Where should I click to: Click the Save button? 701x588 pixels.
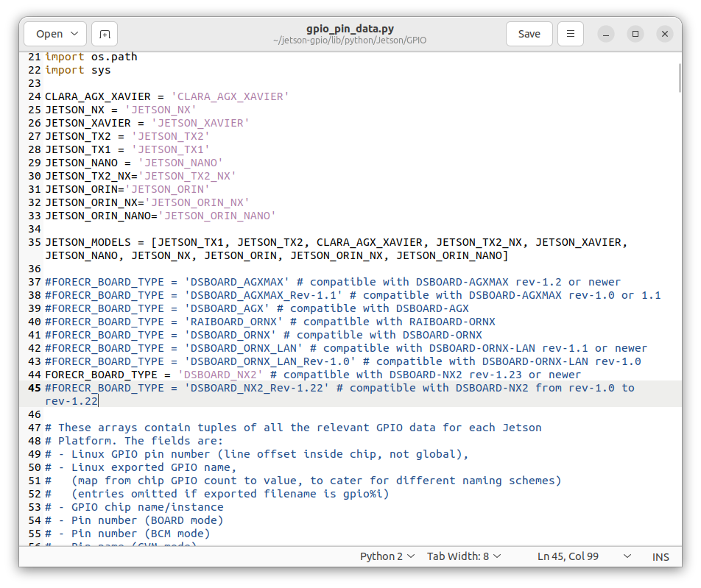(x=529, y=33)
